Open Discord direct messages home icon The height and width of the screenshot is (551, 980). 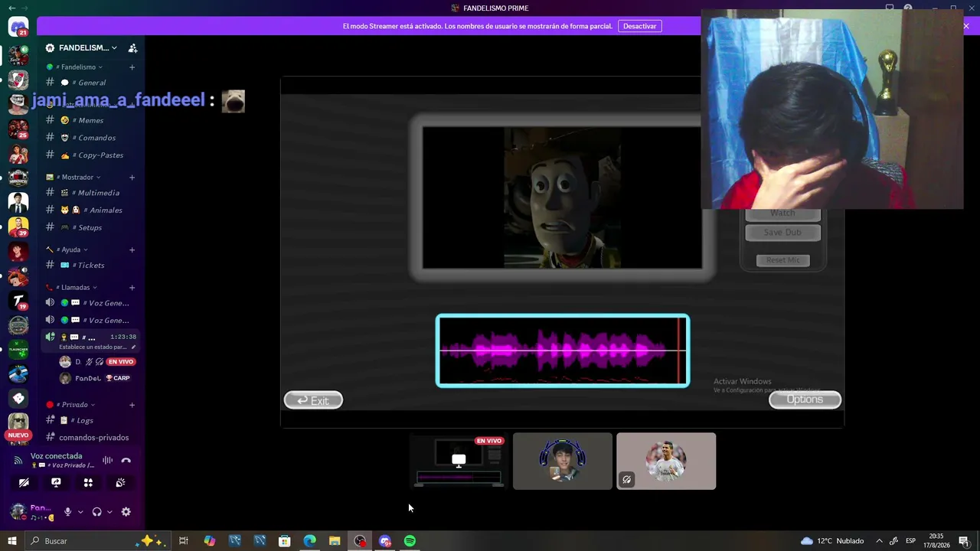tap(18, 27)
